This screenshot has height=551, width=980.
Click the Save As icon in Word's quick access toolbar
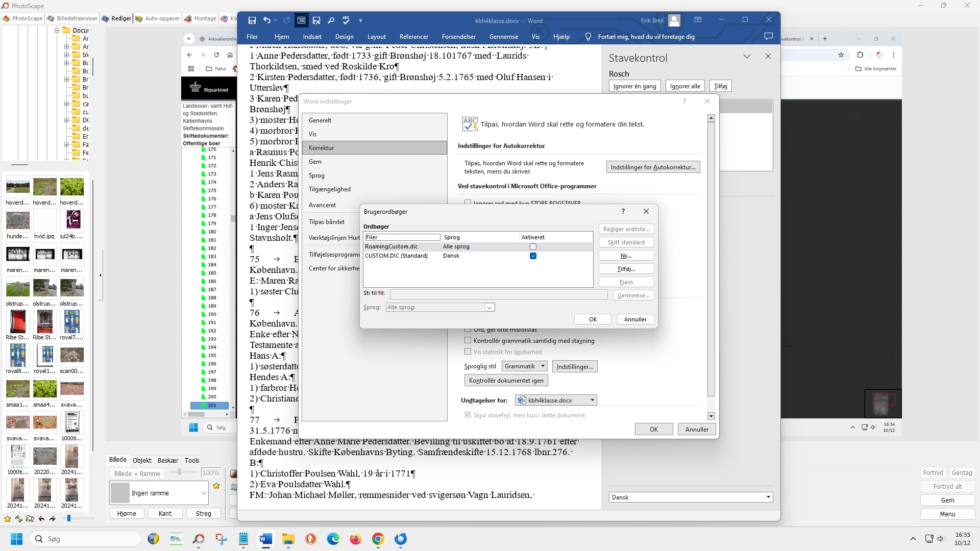coord(316,20)
